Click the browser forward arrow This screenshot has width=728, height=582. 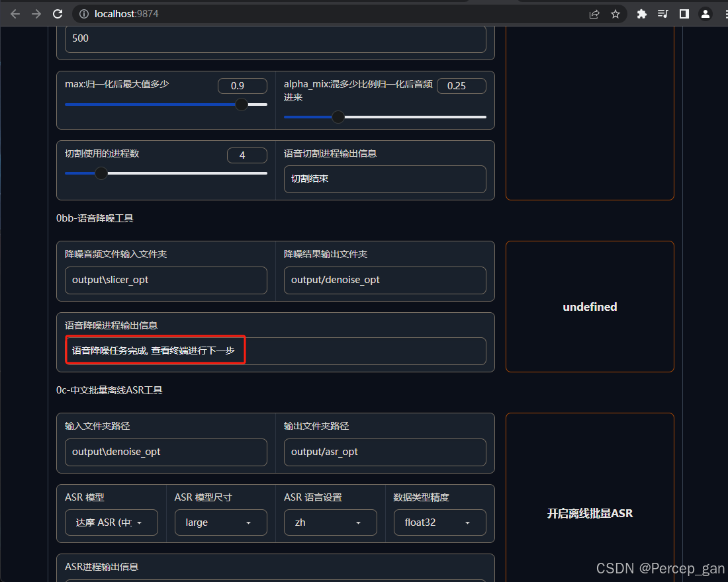tap(36, 14)
